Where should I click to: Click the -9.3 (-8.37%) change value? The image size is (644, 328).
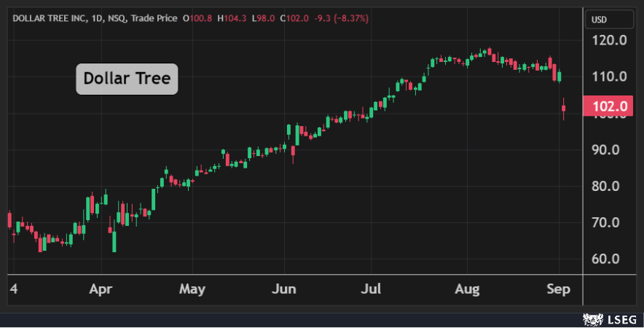point(341,17)
